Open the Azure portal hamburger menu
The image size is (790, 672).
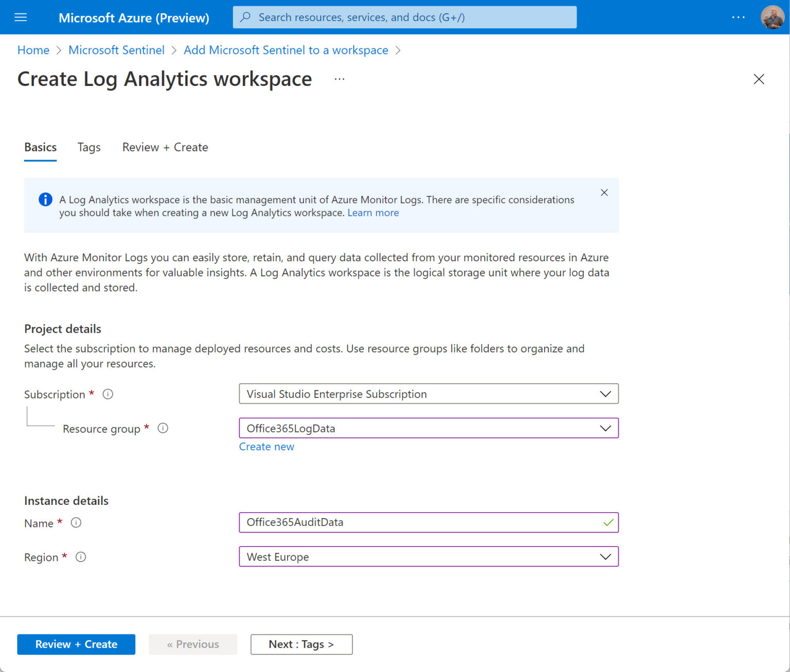pos(21,17)
